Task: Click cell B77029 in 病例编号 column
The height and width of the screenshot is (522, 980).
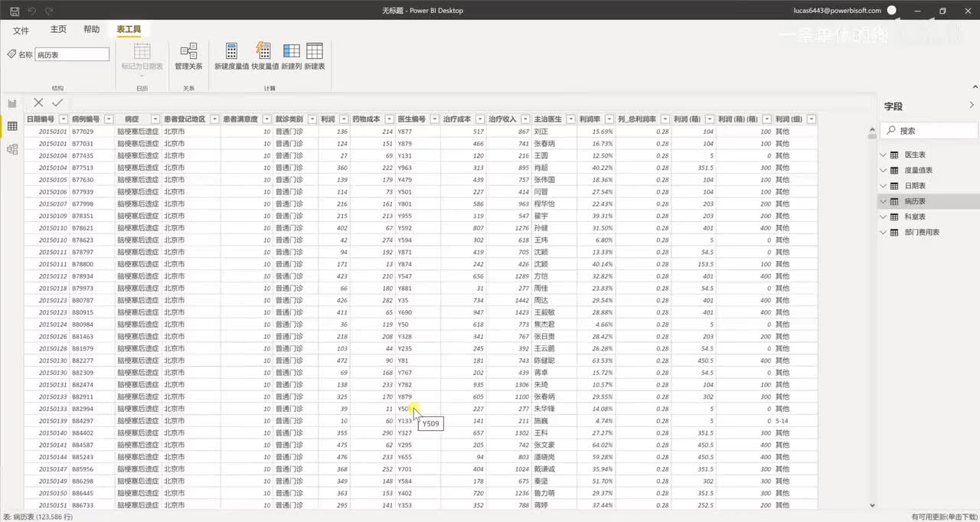Action: pos(83,132)
